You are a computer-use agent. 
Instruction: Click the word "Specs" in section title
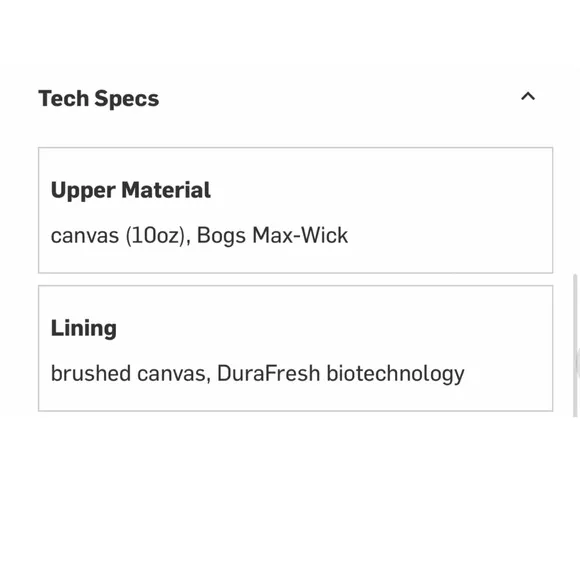(127, 99)
